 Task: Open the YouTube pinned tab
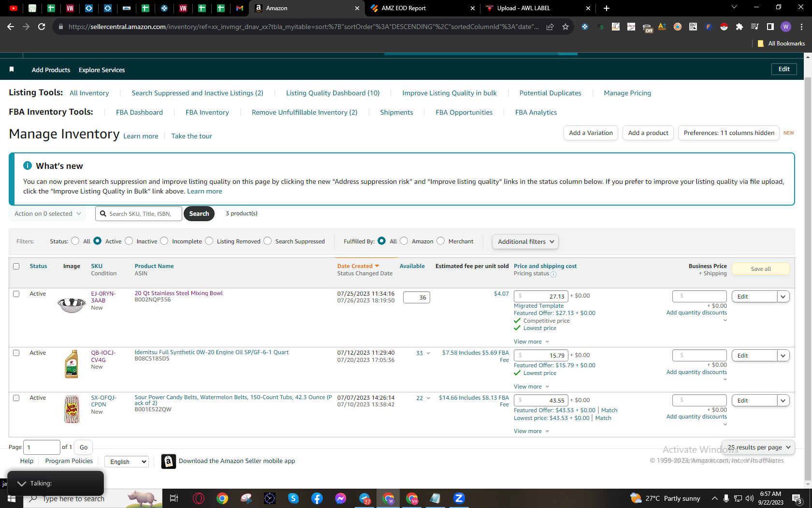point(14,8)
